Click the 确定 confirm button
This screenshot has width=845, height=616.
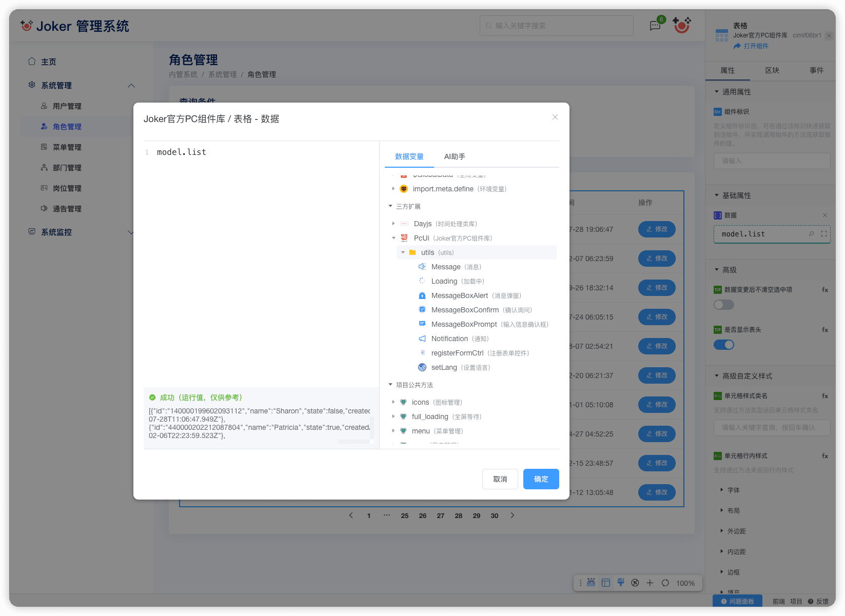(541, 479)
